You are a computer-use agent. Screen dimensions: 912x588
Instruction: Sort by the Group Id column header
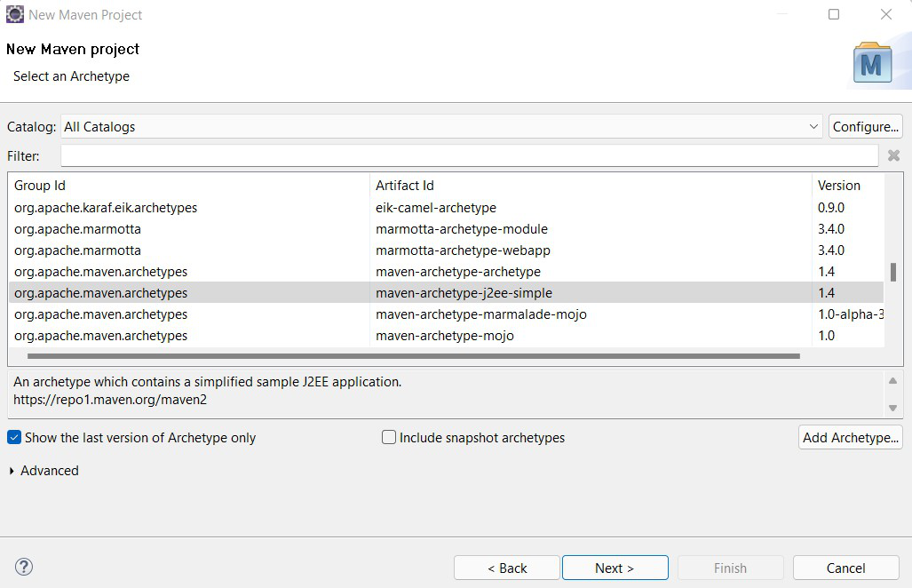[189, 185]
